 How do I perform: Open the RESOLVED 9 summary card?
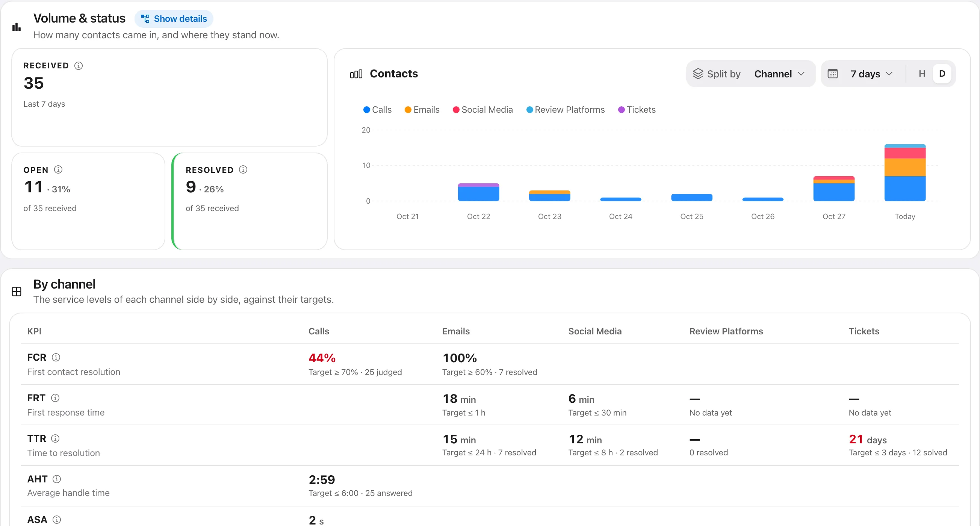(x=250, y=201)
